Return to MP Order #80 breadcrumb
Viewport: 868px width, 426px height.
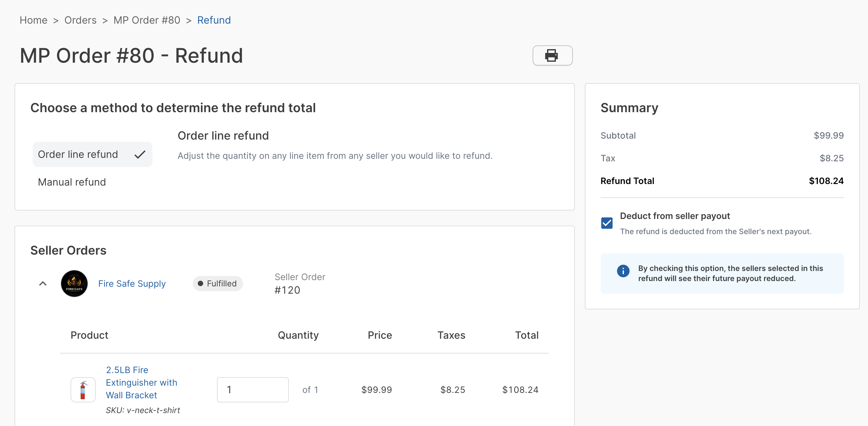pos(146,20)
